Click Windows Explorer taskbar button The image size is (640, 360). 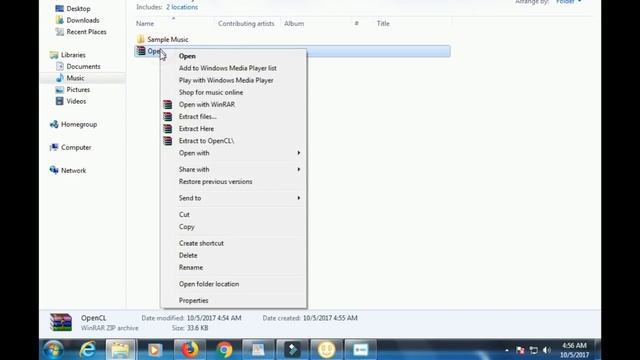pos(120,350)
